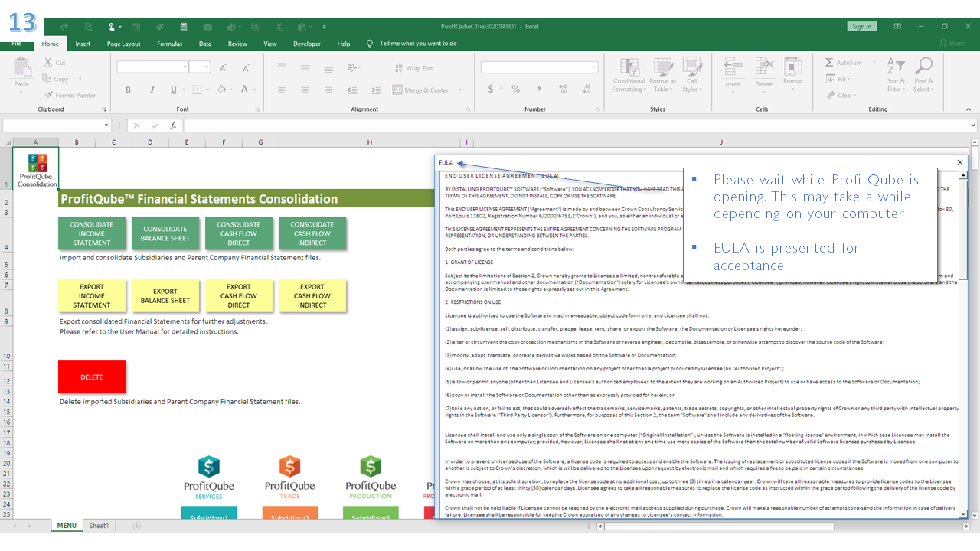This screenshot has height=551, width=980.
Task: Click the Insert Function fx icon
Action: click(174, 126)
